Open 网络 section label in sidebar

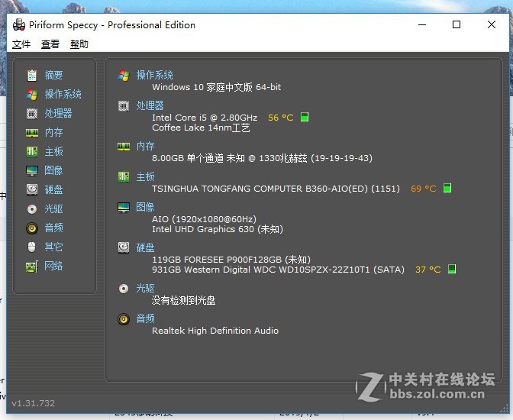(x=53, y=267)
